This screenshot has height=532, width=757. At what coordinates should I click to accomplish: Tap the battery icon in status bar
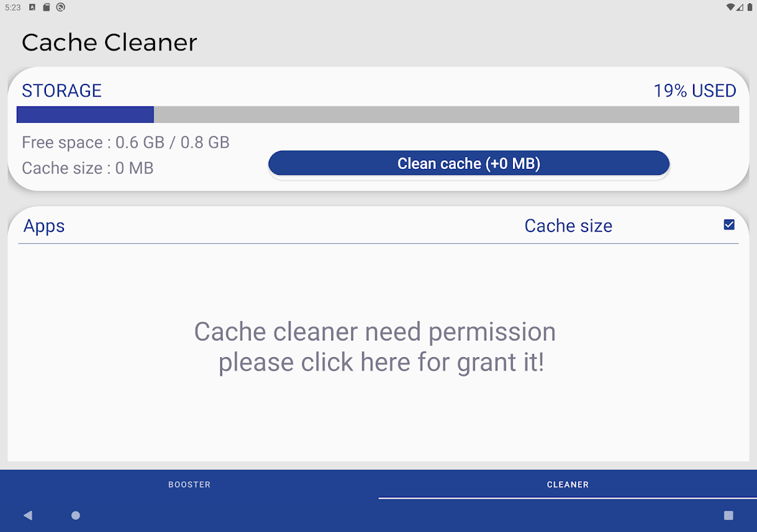748,7
